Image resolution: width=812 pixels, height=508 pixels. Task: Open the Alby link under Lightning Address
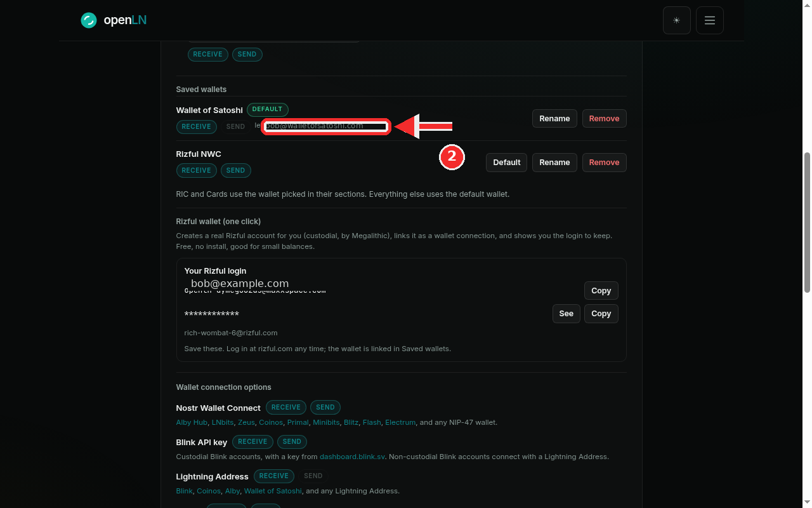232,491
